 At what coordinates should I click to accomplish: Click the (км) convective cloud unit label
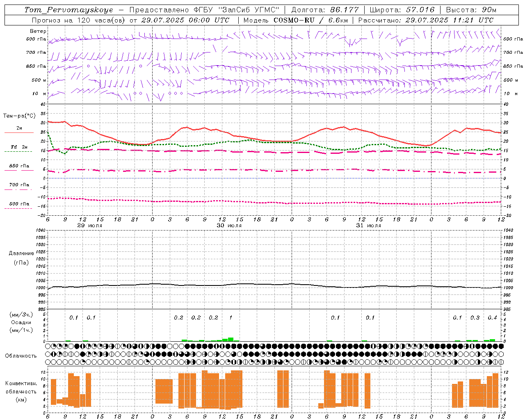[21, 399]
